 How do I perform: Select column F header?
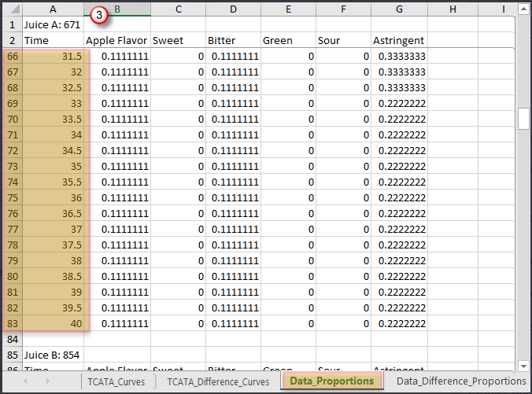(x=343, y=9)
